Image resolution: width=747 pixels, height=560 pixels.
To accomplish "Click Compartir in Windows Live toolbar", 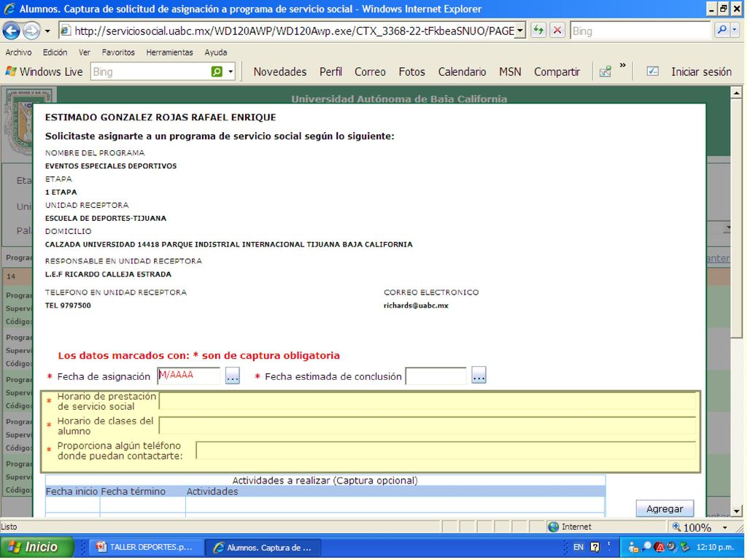I will click(x=557, y=72).
